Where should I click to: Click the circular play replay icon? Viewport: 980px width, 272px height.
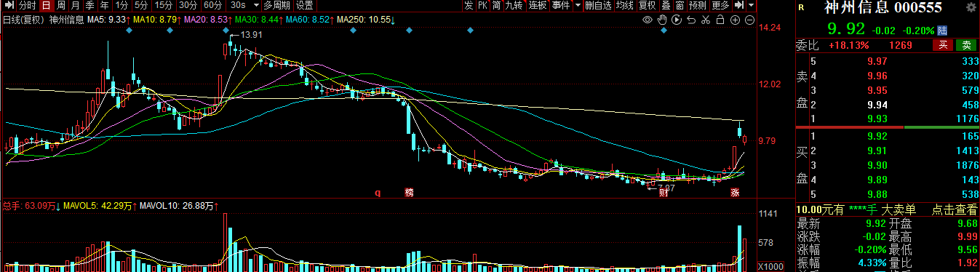[677, 20]
